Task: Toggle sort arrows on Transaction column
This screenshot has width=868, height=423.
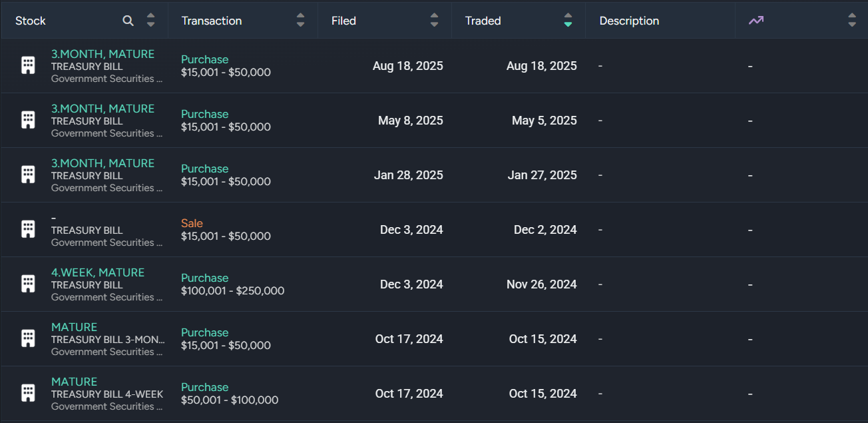Action: pos(300,21)
